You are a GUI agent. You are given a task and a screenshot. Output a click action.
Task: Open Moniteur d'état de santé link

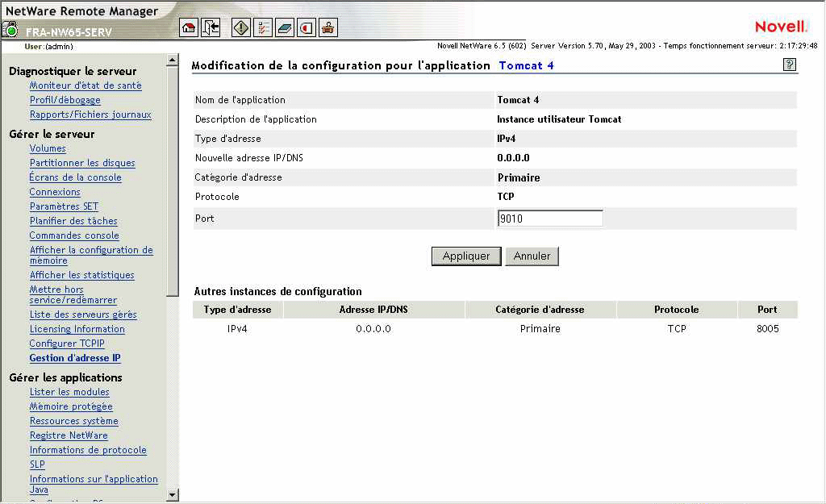[86, 85]
